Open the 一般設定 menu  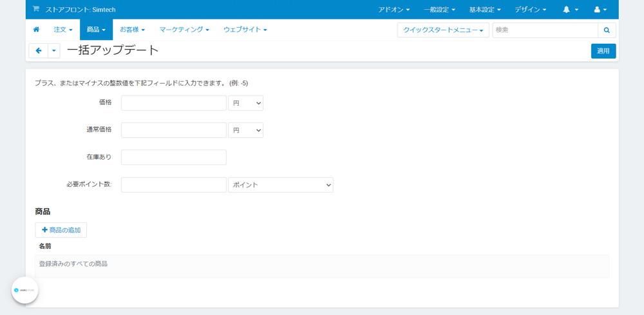click(439, 10)
